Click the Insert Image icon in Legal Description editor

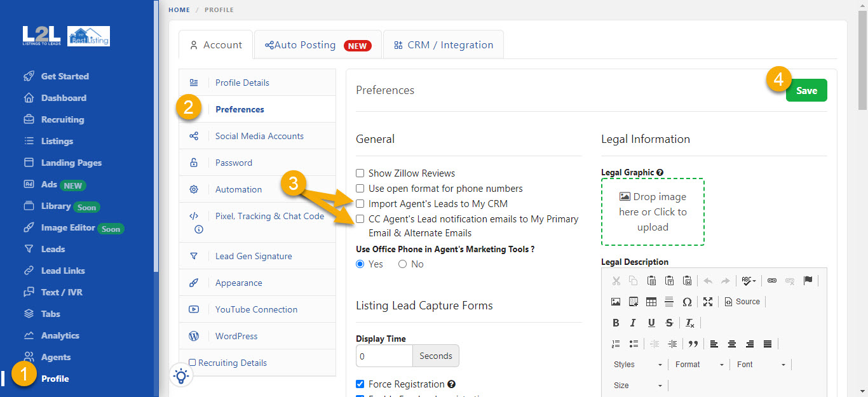(x=615, y=301)
